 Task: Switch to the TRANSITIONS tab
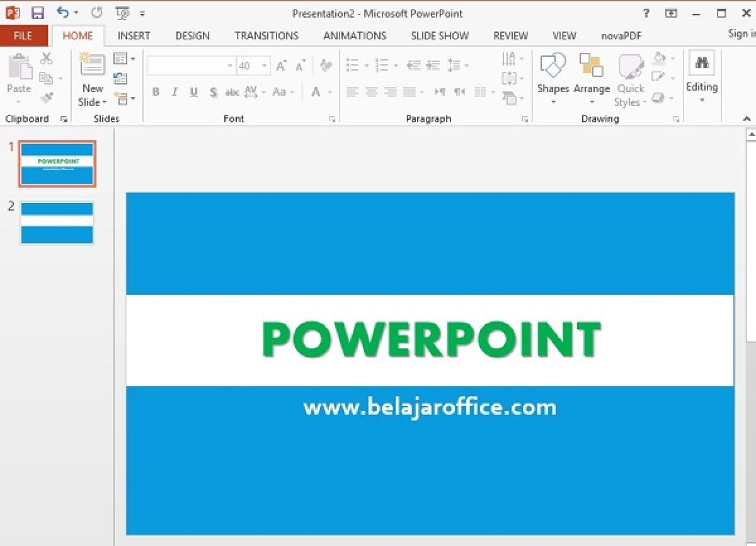[266, 36]
